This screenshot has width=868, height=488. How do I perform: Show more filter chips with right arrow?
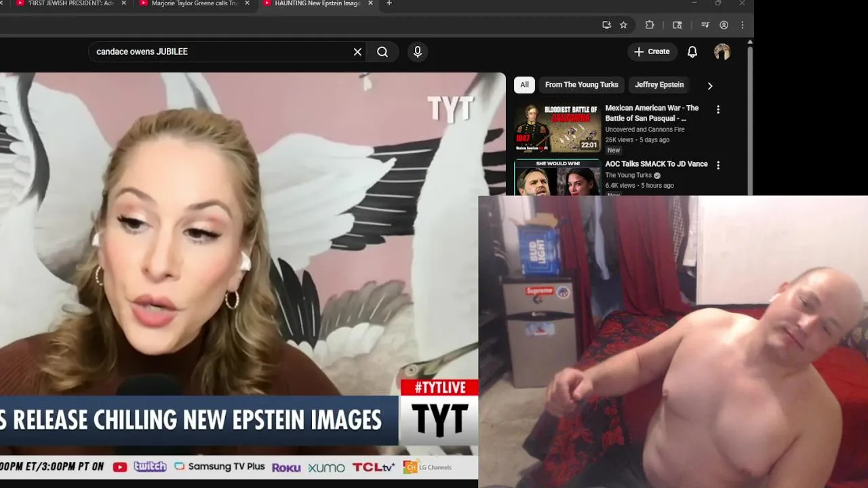coord(710,86)
